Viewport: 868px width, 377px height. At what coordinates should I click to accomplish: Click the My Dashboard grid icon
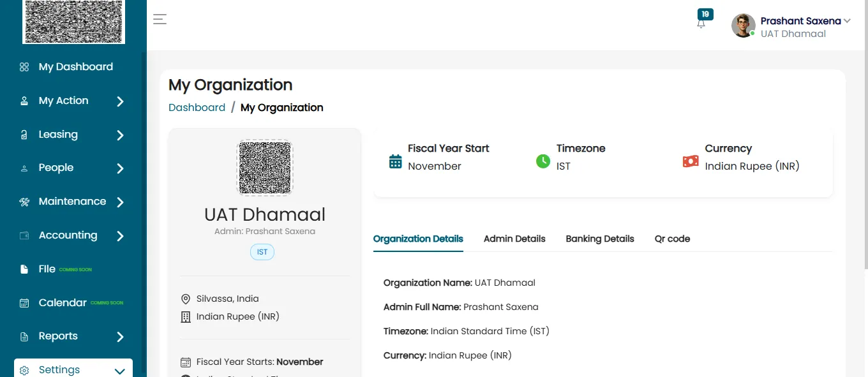click(24, 67)
